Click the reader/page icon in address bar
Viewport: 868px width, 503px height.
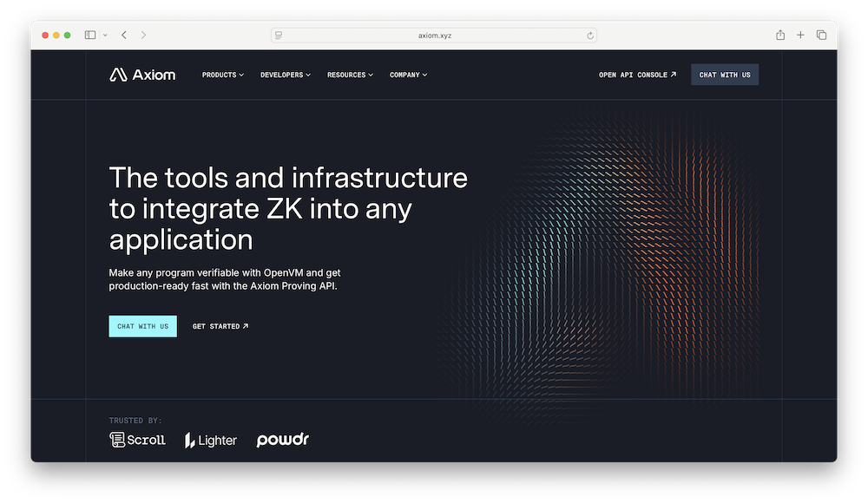pyautogui.click(x=279, y=36)
